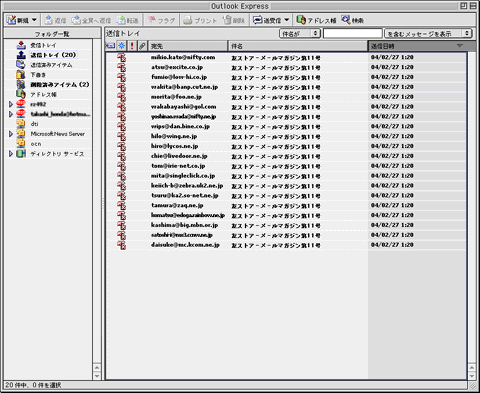Screen dimensions: 480x393
Task: Sort by the online status column icon
Action: tap(110, 46)
